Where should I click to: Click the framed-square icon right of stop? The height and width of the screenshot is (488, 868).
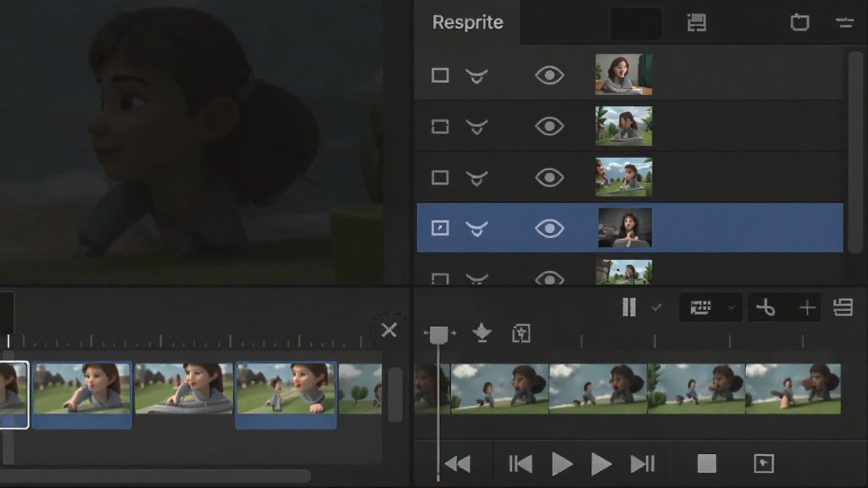(764, 463)
